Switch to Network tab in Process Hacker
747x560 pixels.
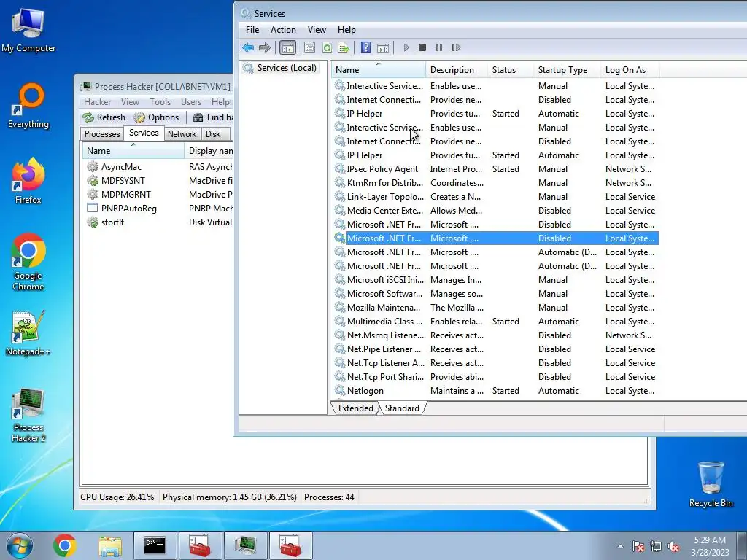click(182, 134)
